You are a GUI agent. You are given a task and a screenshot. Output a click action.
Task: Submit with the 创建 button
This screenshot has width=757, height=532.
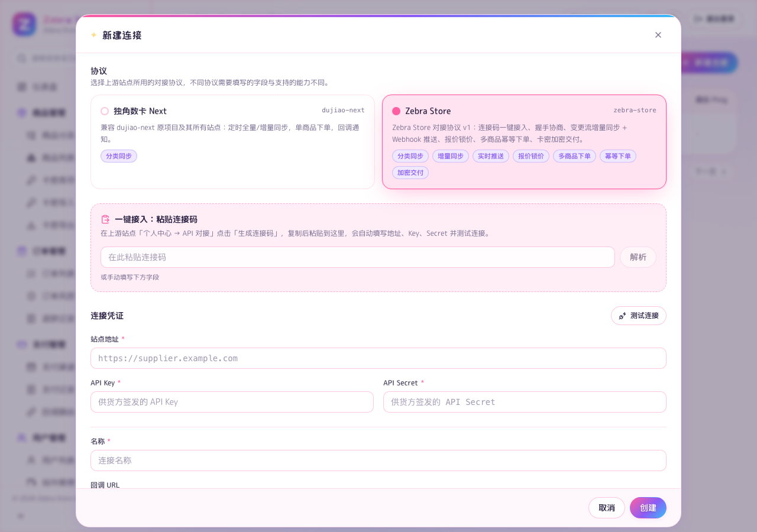pos(648,508)
